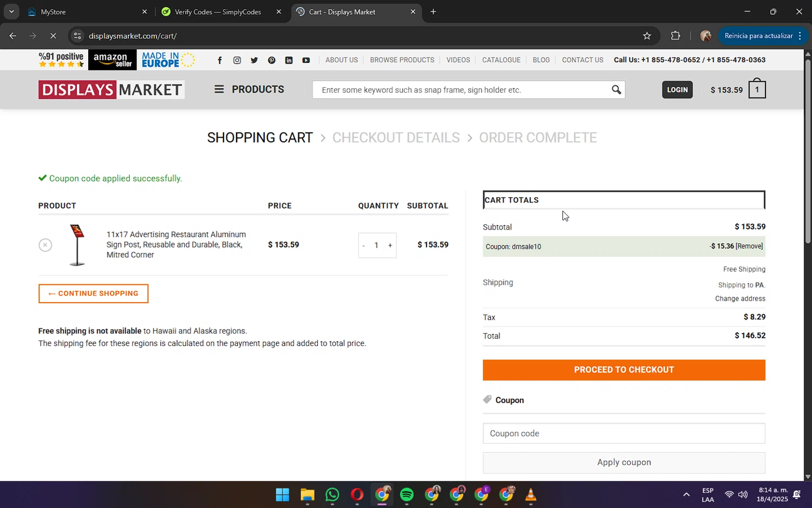
Task: Decrease quantity with minus button
Action: tap(363, 246)
